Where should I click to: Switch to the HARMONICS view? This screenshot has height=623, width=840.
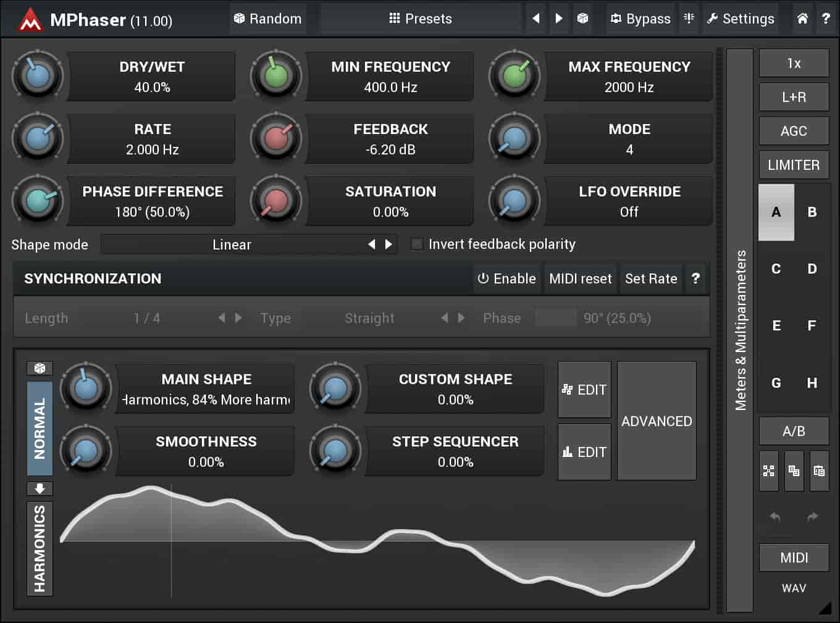(39, 548)
